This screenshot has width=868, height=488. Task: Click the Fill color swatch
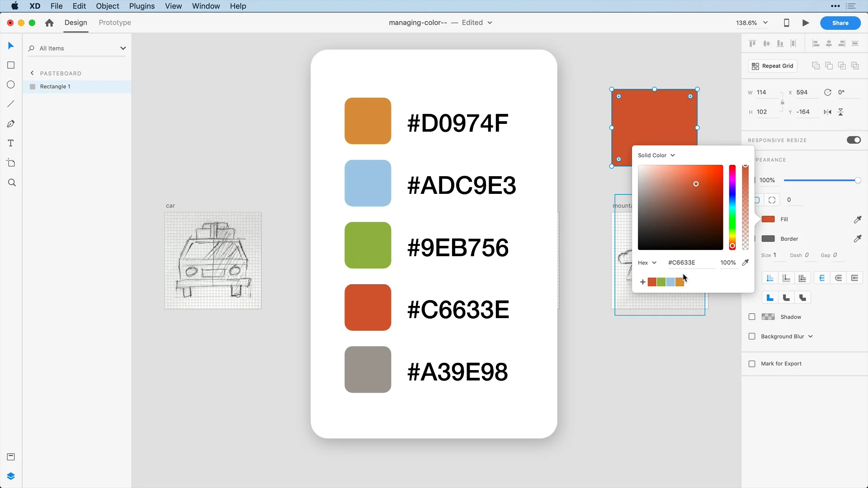click(768, 219)
